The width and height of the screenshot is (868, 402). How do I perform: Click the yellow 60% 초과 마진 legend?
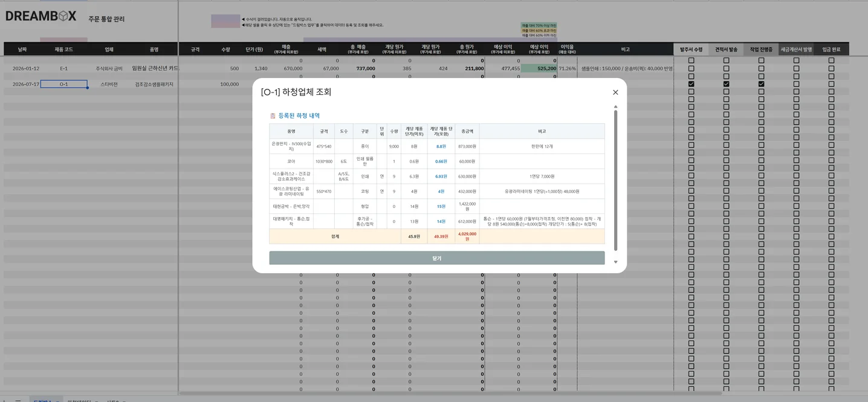point(539,30)
